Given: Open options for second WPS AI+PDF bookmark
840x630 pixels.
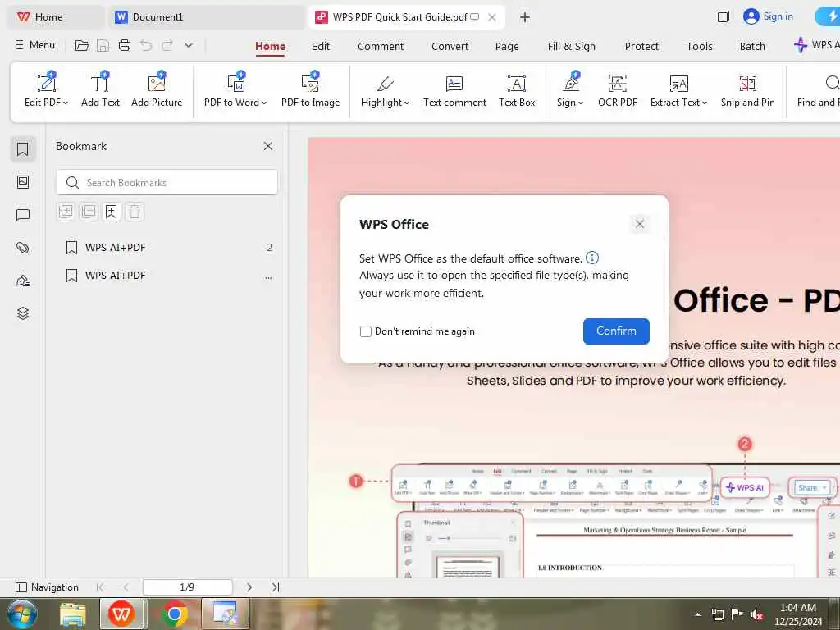Looking at the screenshot, I should tap(268, 276).
